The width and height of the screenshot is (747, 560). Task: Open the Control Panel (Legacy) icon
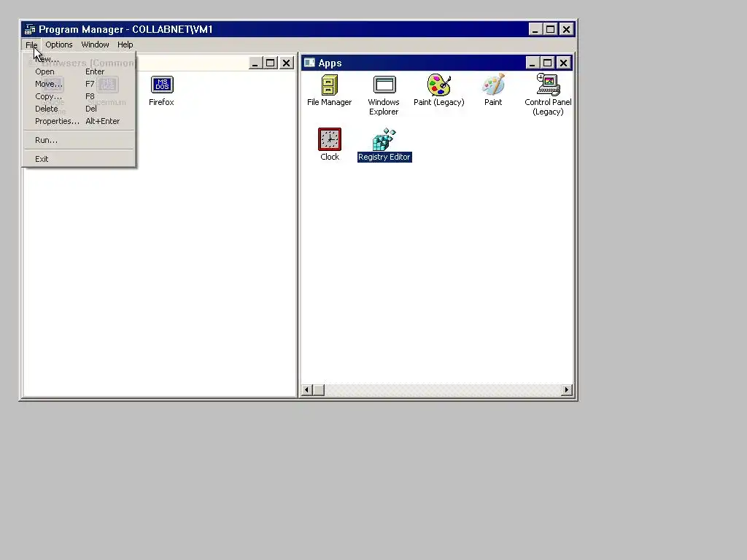(548, 85)
